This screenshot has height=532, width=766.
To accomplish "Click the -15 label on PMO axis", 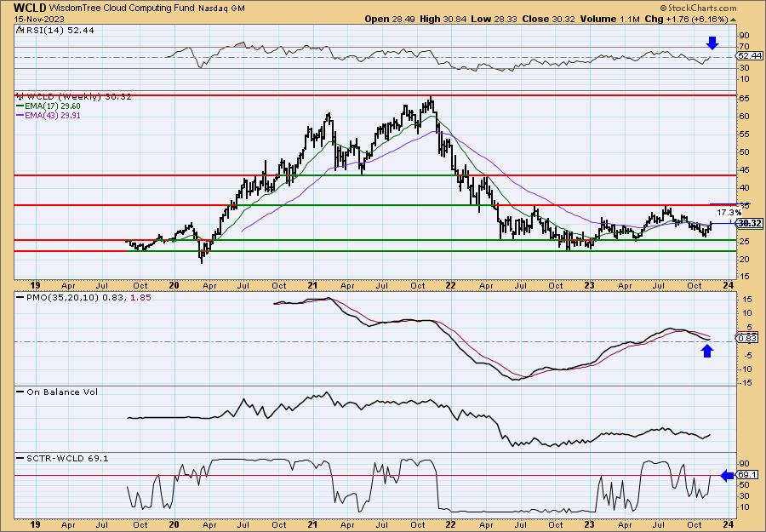I will coord(745,382).
